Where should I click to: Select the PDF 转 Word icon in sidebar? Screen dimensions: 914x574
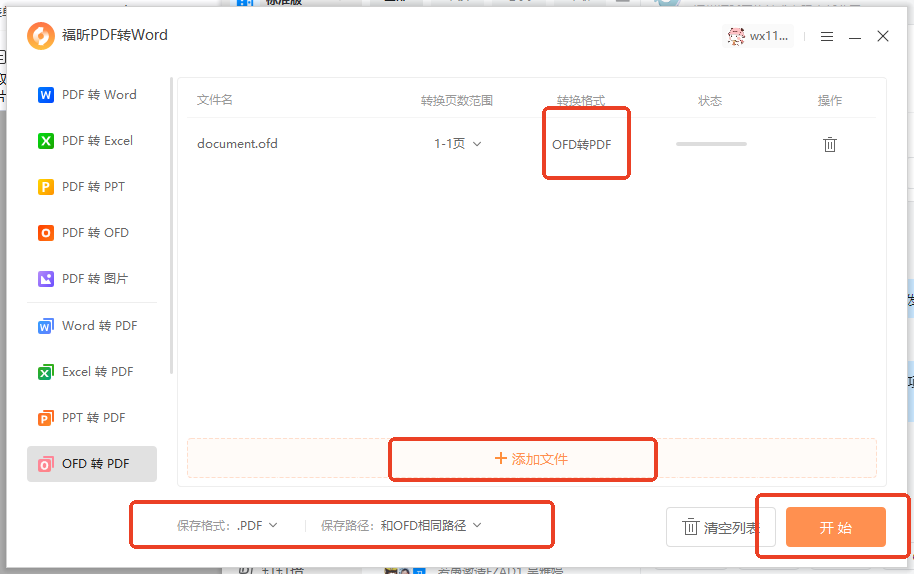coord(45,94)
